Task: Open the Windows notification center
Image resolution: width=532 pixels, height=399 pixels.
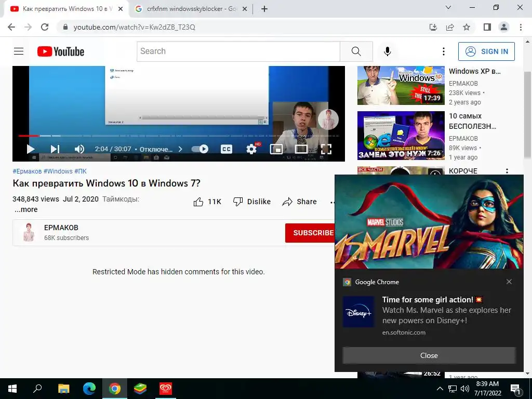Action: [515, 389]
